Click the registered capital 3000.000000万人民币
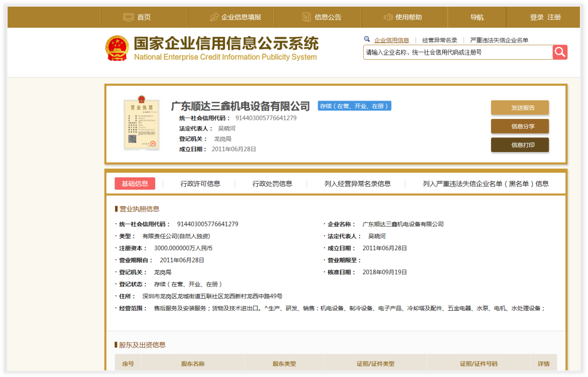 tap(183, 248)
